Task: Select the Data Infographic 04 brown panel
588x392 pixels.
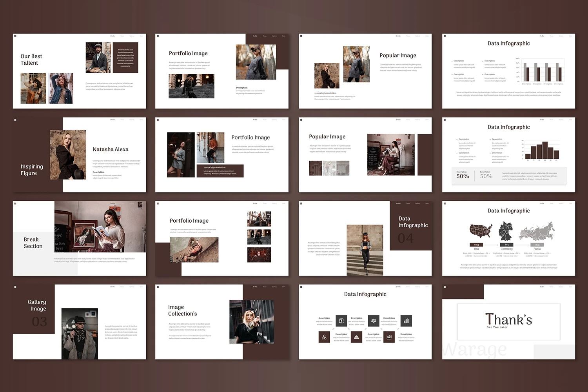Action: tap(410, 226)
